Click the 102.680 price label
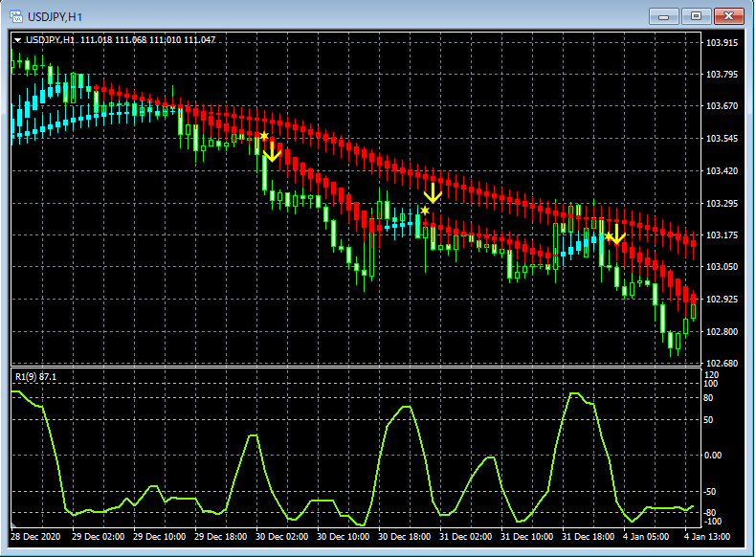The width and height of the screenshot is (756, 557). (722, 363)
